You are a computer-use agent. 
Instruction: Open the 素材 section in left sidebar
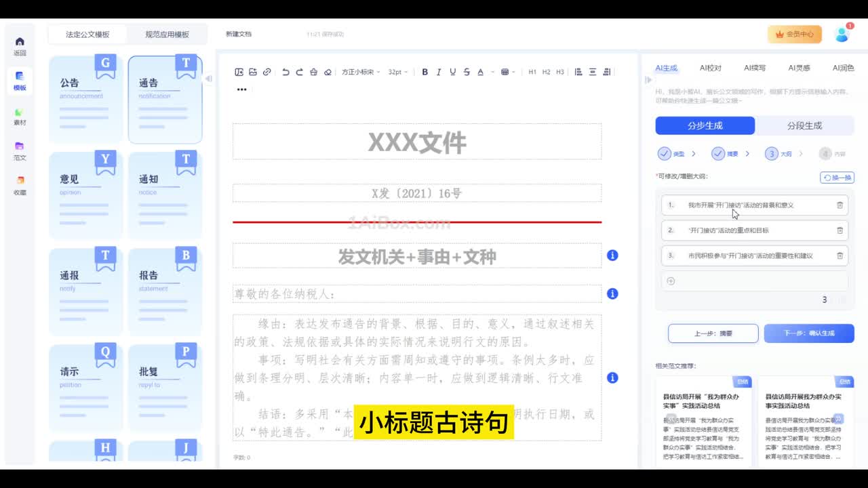20,117
